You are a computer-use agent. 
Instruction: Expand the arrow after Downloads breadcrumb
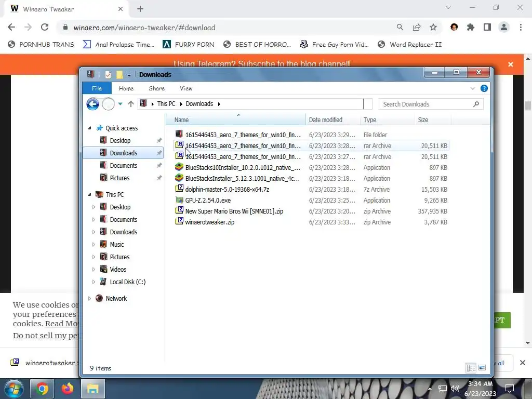pos(219,104)
